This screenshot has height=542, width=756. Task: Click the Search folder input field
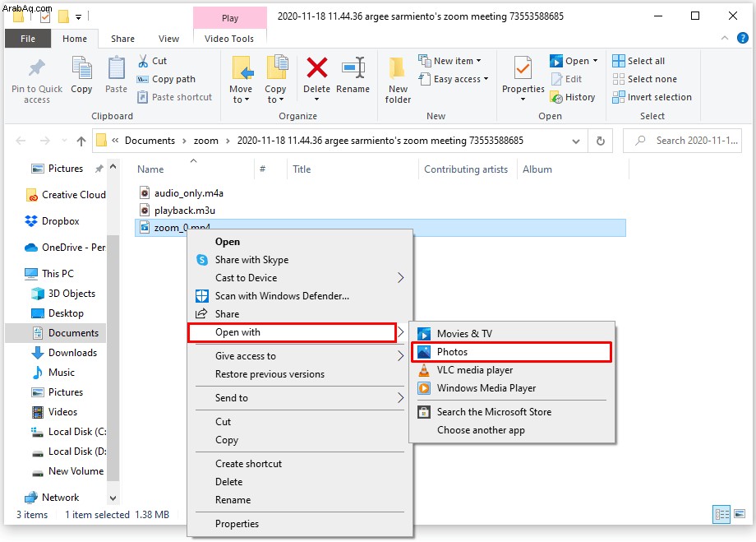[682, 141]
